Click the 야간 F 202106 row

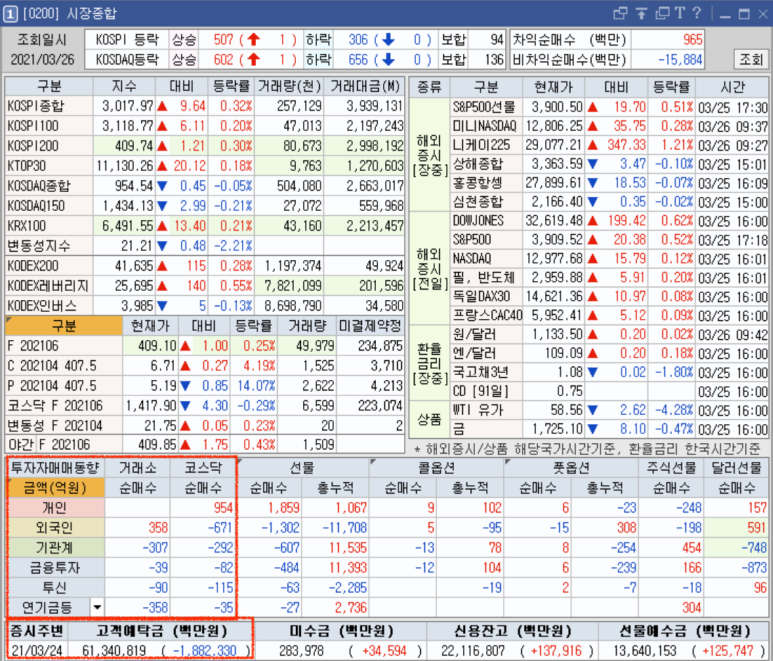click(x=205, y=445)
